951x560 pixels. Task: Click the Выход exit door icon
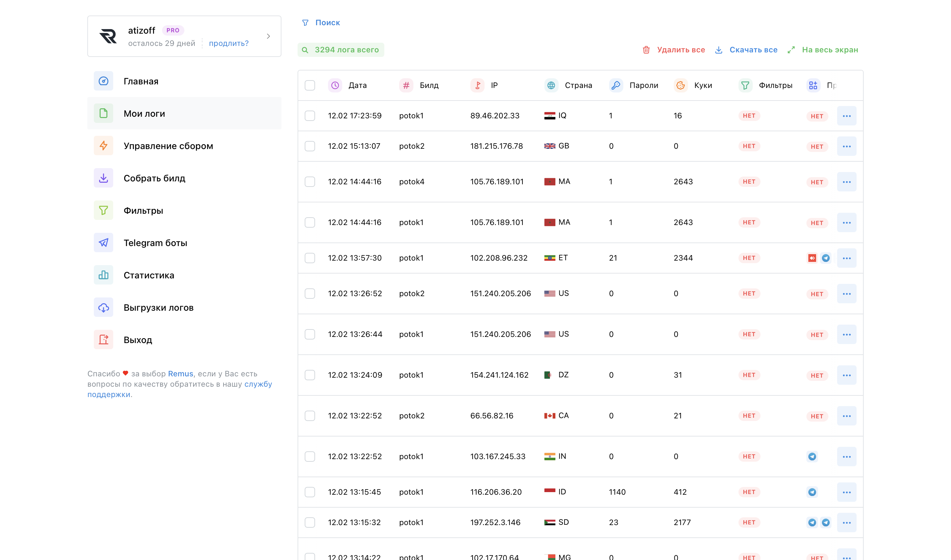coord(104,339)
